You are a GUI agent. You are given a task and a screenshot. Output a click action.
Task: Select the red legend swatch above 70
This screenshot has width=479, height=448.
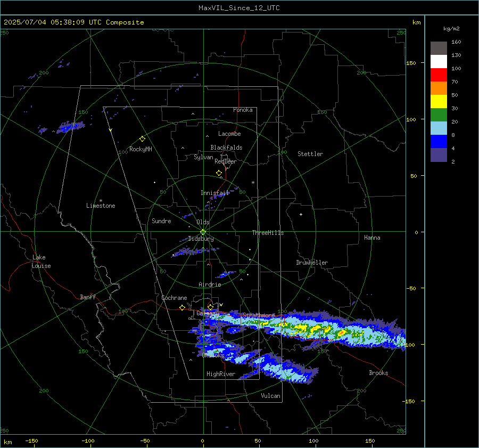[x=439, y=75]
